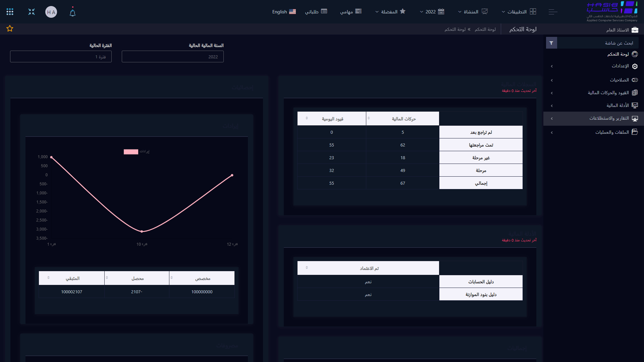
Task: Click the filter funnel icon in sidebar search
Action: pos(551,43)
